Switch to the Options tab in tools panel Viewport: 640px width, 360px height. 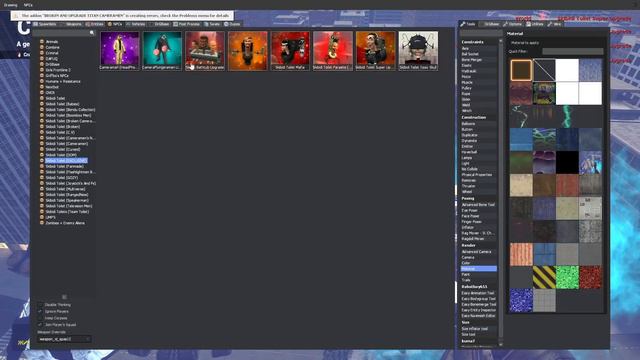click(513, 24)
